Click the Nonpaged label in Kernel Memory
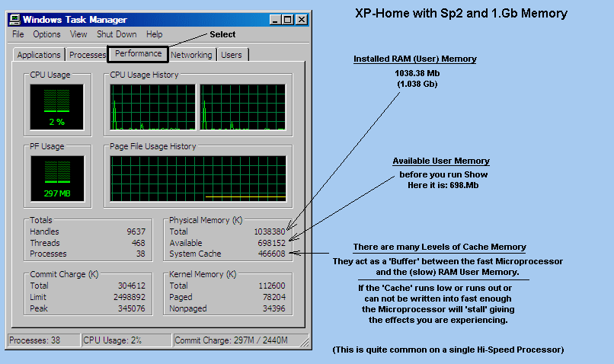Screen dimensions: 614x364 click(187, 308)
